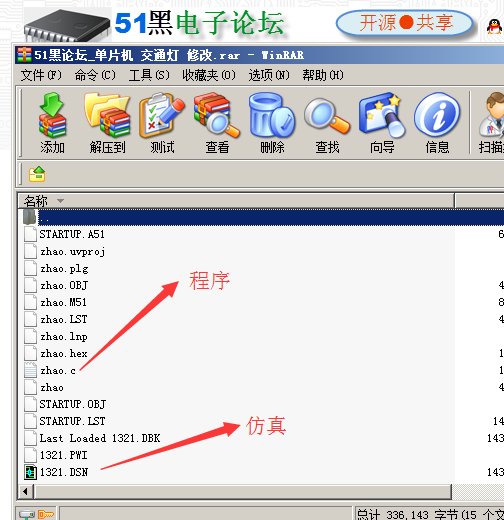504x520 pixels.
Task: Open the Options (选项) menu
Action: coord(269,75)
